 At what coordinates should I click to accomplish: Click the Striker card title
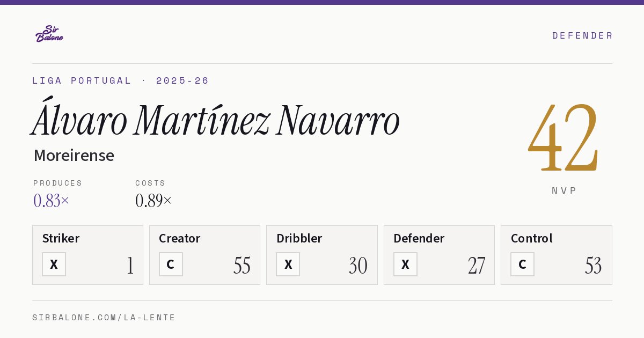pyautogui.click(x=61, y=238)
